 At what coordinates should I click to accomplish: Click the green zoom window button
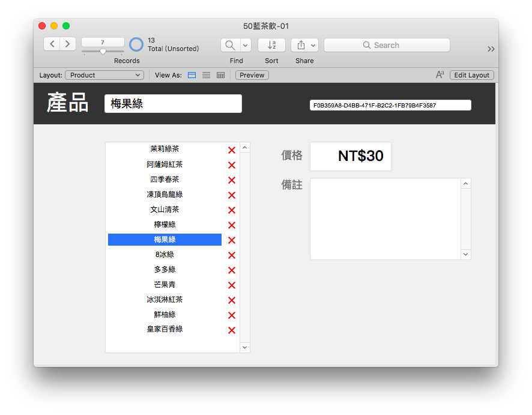click(66, 26)
